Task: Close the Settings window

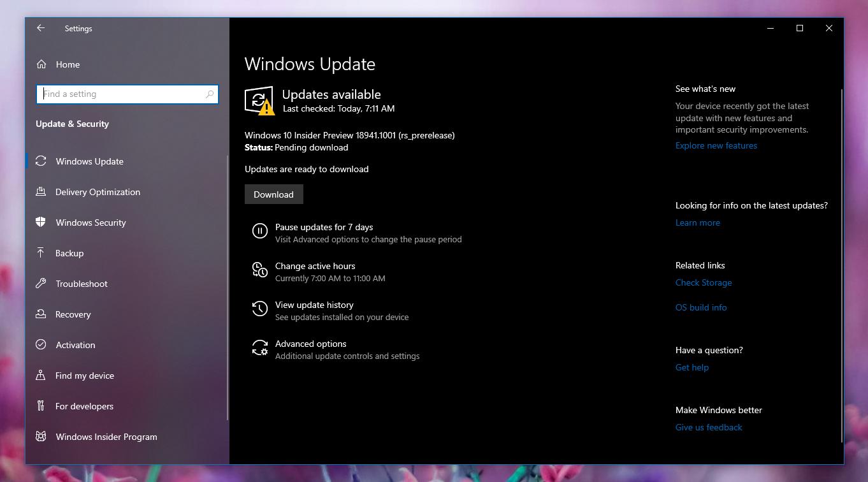Action: (829, 28)
